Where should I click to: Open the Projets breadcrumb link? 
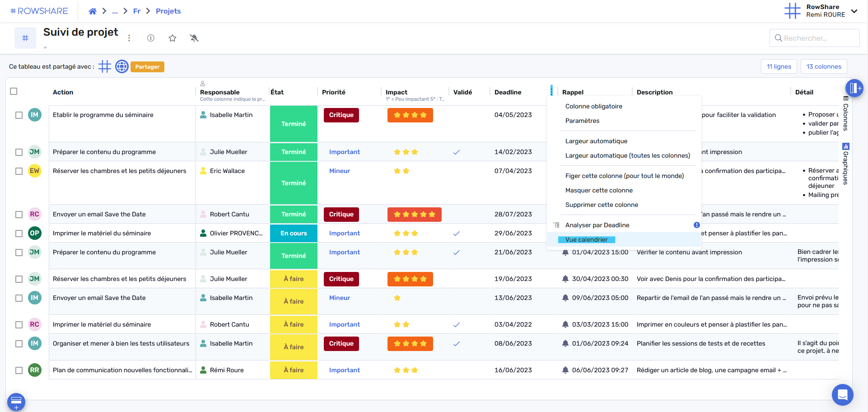(x=168, y=11)
